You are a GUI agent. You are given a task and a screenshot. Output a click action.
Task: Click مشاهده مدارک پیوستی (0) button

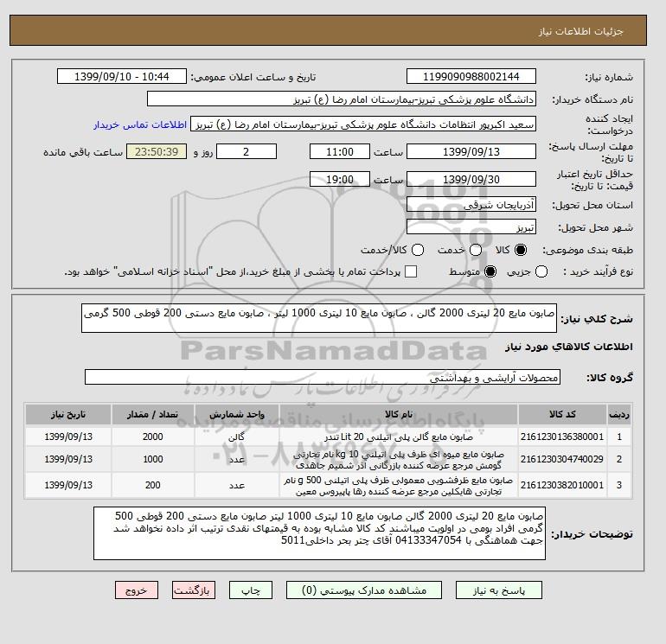tap(364, 590)
